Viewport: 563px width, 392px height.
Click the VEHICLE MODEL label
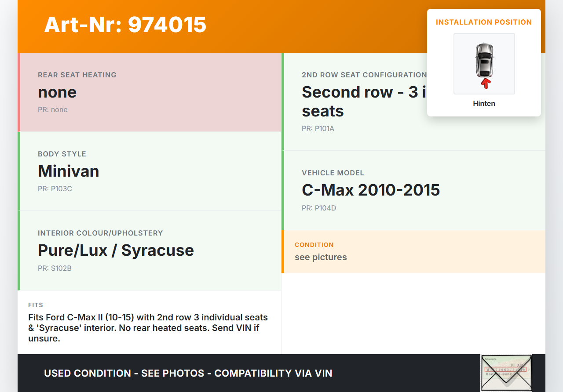[333, 173]
